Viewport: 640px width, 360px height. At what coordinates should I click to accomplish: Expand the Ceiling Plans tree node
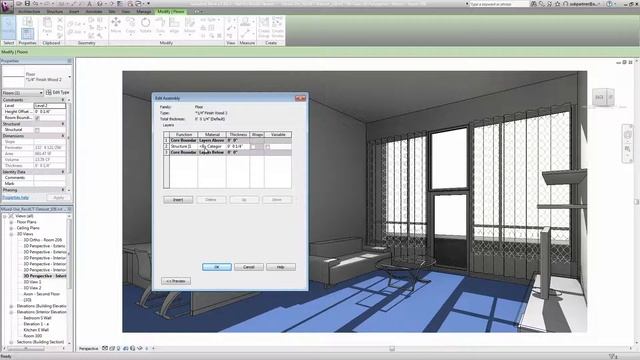11,228
